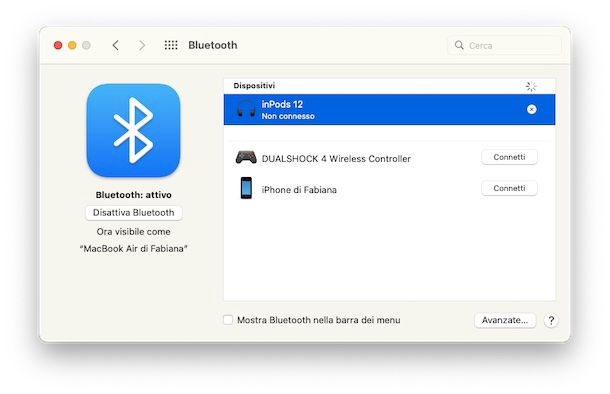The height and width of the screenshot is (394, 610).
Task: Close the Bluetooth window with red button
Action: [x=58, y=45]
